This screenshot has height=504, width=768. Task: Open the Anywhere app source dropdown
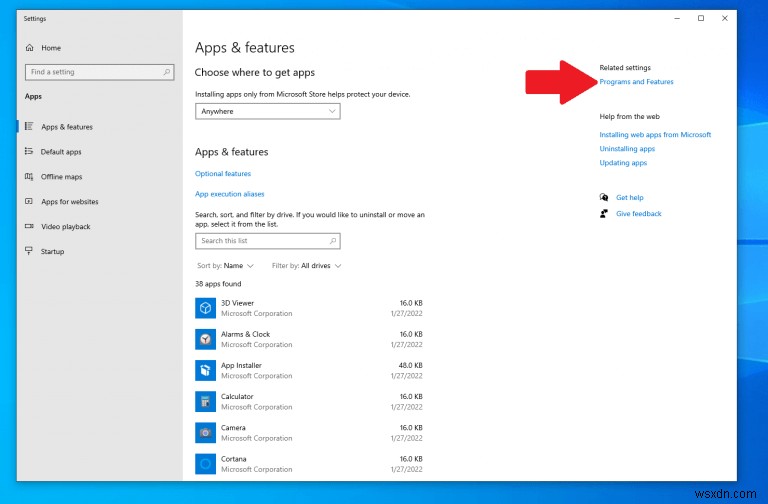(267, 111)
